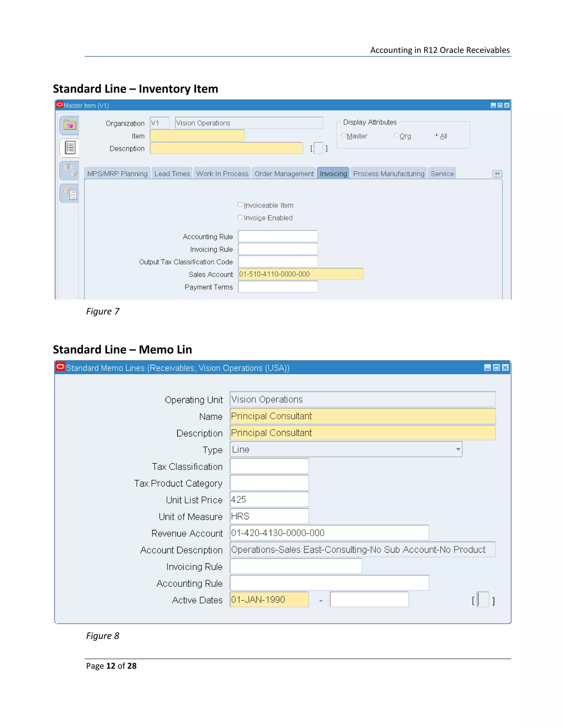Click the revision list sidebar icon
This screenshot has width=563, height=728.
[70, 193]
